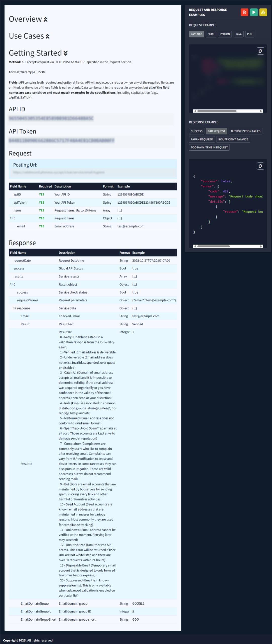Show the JAVA request example
The image size is (272, 644).
[238, 34]
